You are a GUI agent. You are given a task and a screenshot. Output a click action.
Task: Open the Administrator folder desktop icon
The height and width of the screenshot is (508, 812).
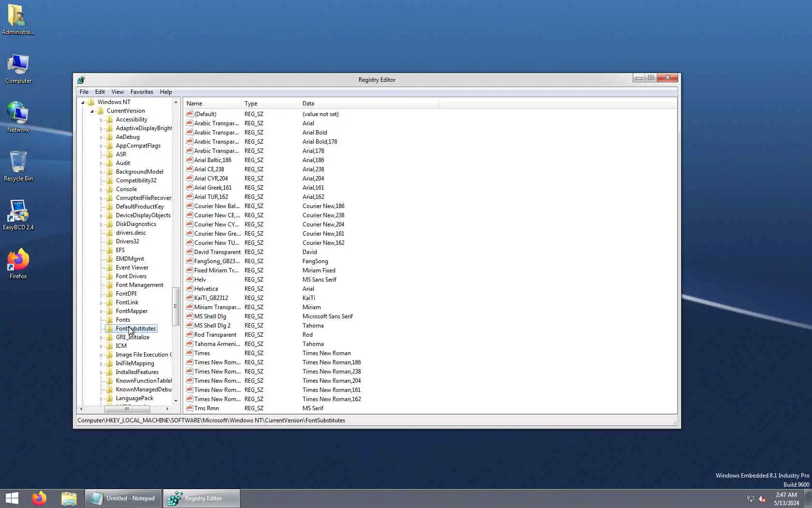[18, 19]
